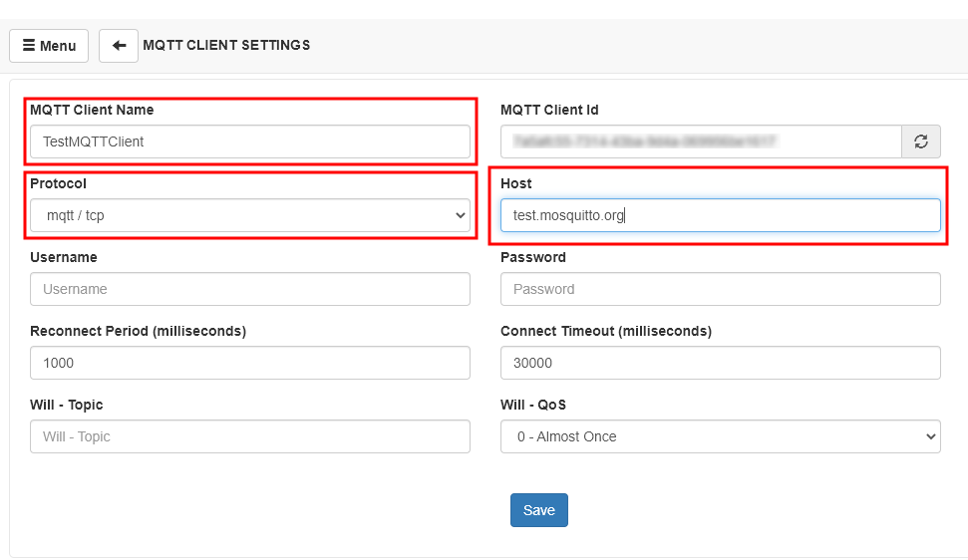Open the Protocol dropdown
Screen dimensions: 968x560
(x=250, y=215)
